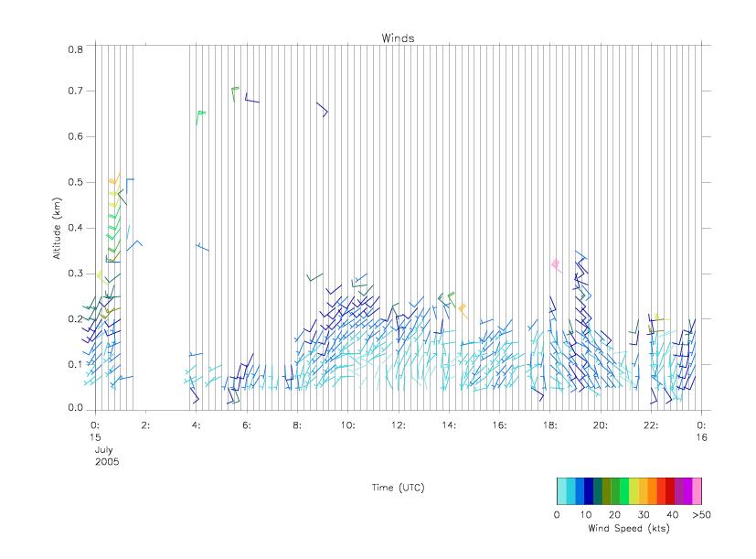Click the 0.4 altitude tick label

75,228
